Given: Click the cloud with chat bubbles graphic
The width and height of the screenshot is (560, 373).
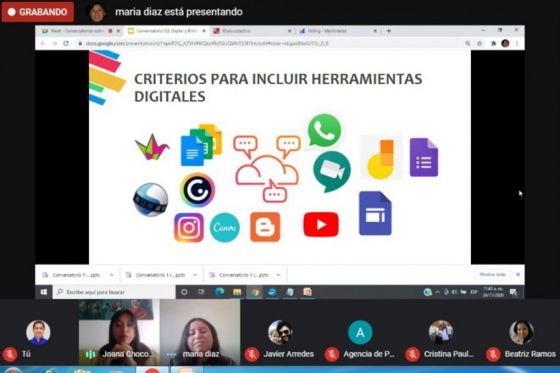Looking at the screenshot, I should click(x=267, y=169).
